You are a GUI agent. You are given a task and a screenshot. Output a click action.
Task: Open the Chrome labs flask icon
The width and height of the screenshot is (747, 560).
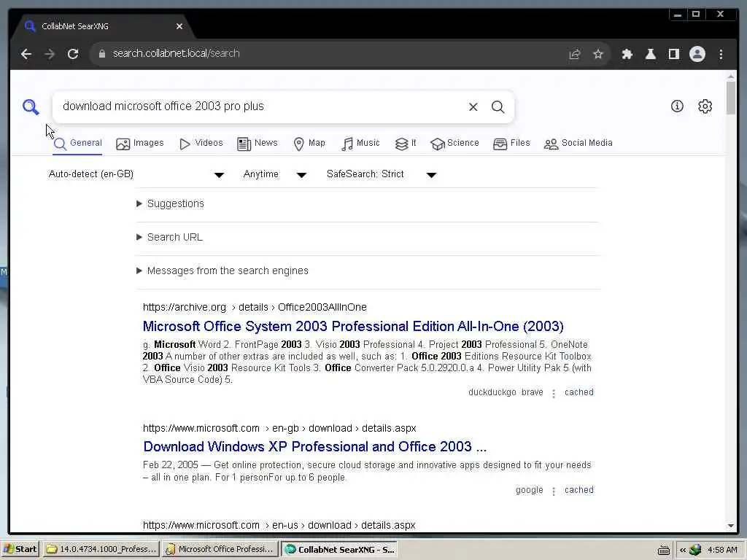650,54
